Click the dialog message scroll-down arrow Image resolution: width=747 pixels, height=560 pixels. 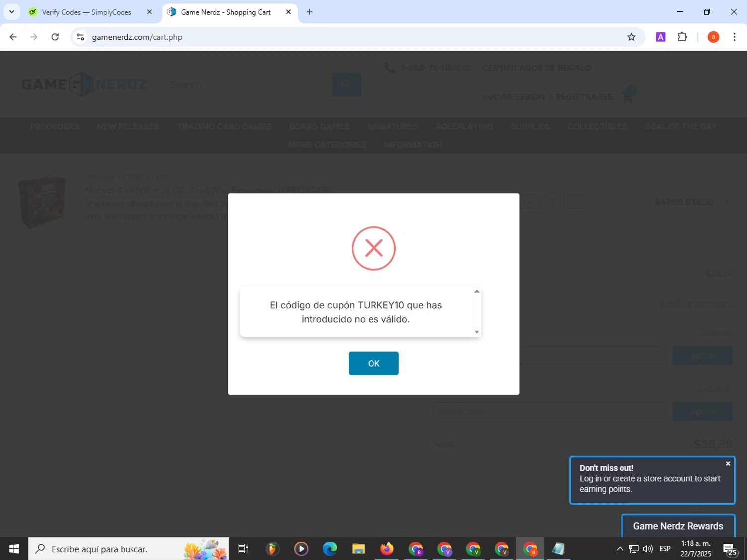(477, 332)
